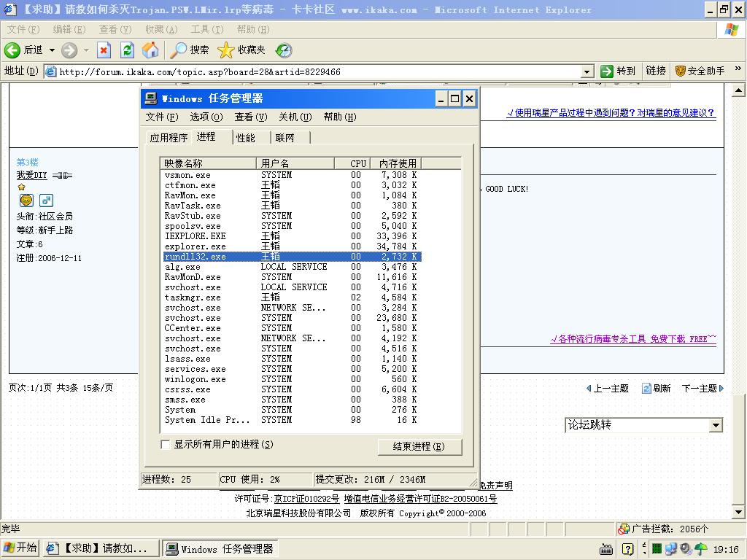Refresh the page using toolbar icon

coord(127,50)
